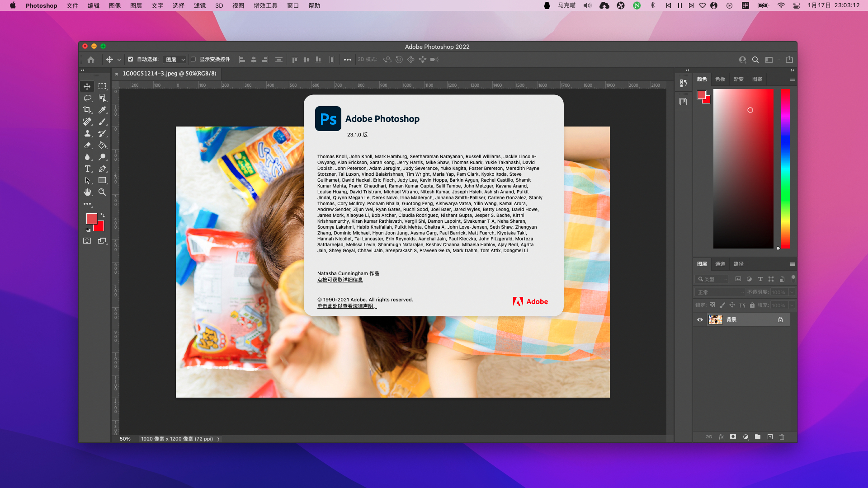This screenshot has height=488, width=868.
Task: Click the foreground color swatch in toolbar
Action: (x=91, y=219)
